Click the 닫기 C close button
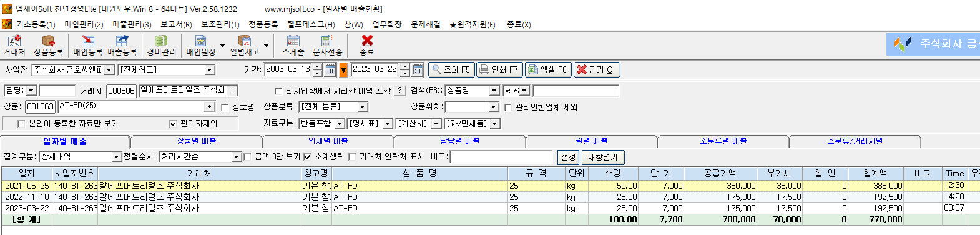The width and height of the screenshot is (980, 235). click(x=596, y=69)
